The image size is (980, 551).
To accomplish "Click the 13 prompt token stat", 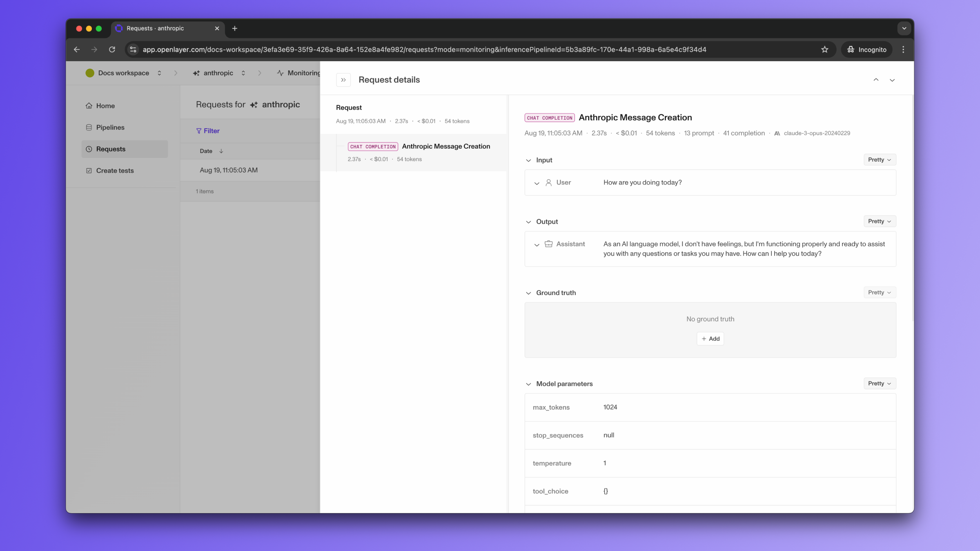I will tap(699, 133).
